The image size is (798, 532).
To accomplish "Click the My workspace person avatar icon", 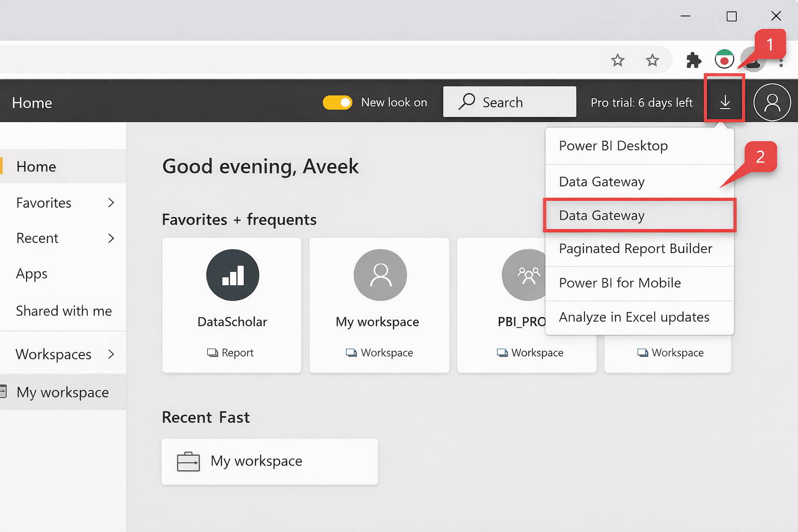I will point(380,275).
